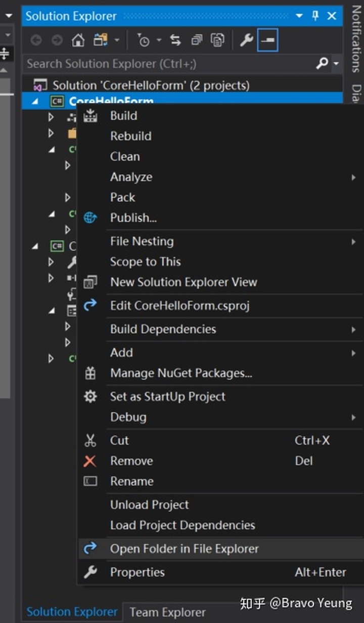
Task: Sync with Active Document icon
Action: click(x=175, y=40)
